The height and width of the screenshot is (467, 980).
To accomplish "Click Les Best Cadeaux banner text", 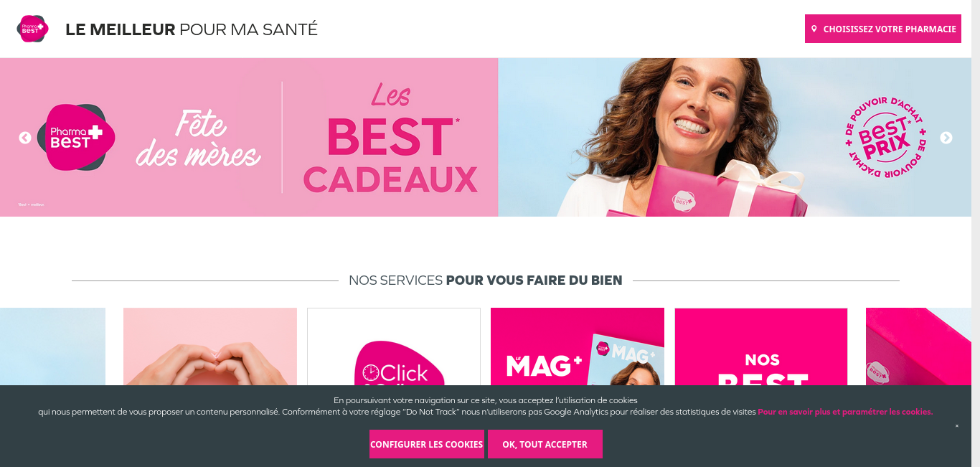I will [390, 140].
